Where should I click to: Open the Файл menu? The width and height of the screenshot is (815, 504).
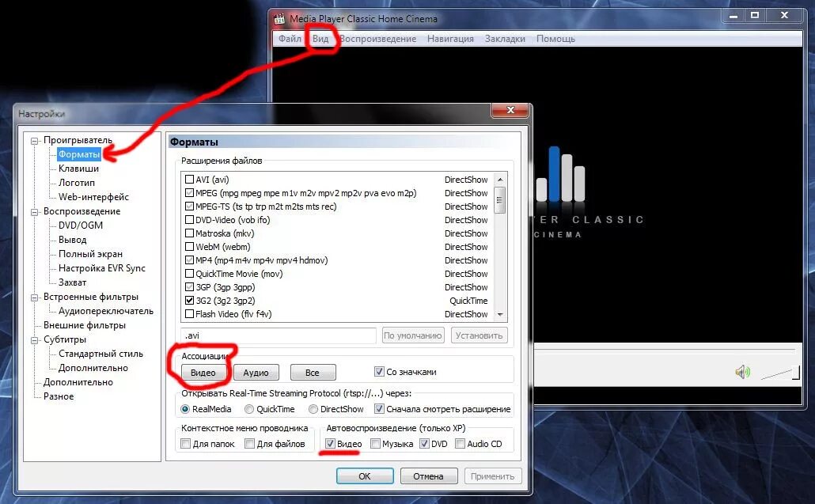pos(290,39)
